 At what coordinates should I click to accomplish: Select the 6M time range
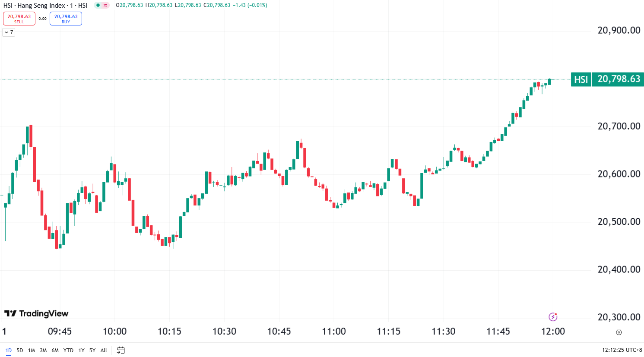[x=55, y=350]
